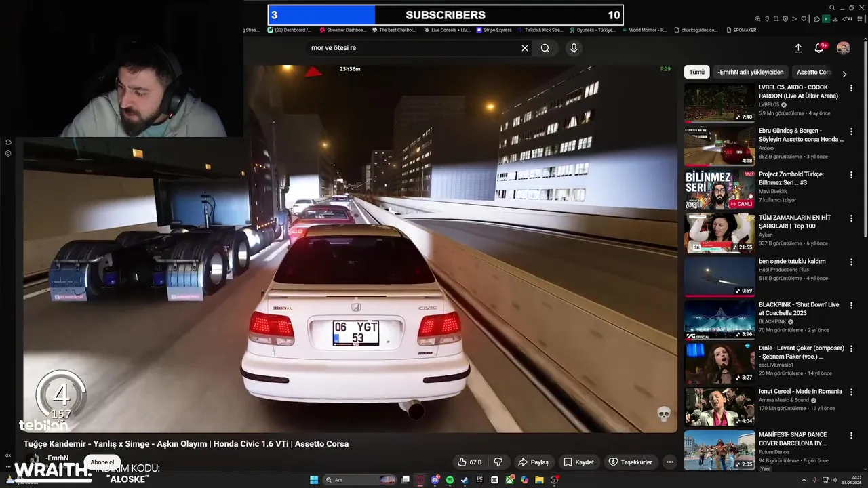Subscribe with the Abone ol button
This screenshot has width=868, height=488.
[x=102, y=462]
